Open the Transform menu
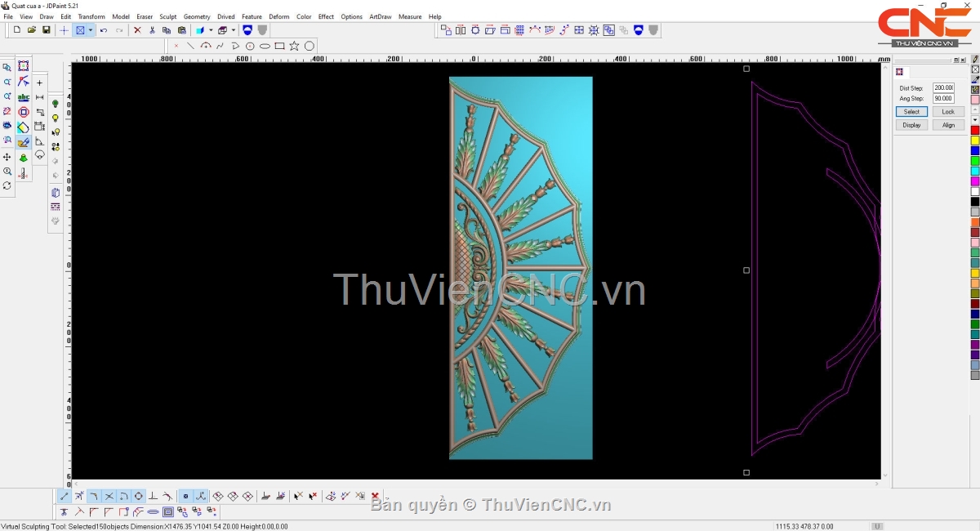Screen dimensions: 980x531 click(91, 16)
